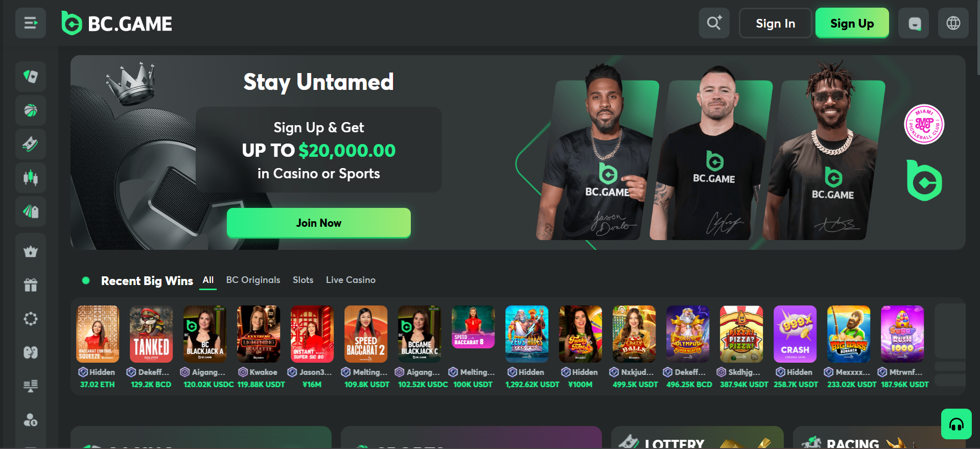The height and width of the screenshot is (449, 980).
Task: Open the casino cards icon in sidebar
Action: click(31, 77)
